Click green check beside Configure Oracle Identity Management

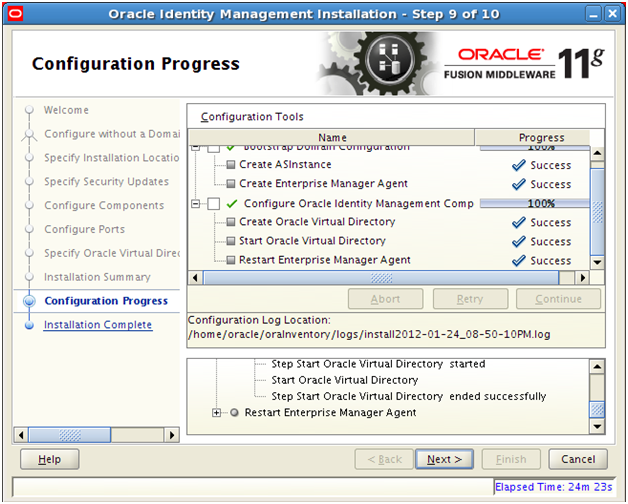231,204
